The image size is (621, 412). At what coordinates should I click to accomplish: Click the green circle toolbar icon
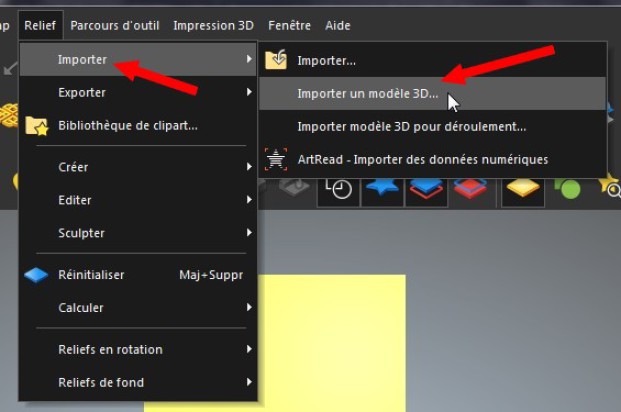point(568,189)
